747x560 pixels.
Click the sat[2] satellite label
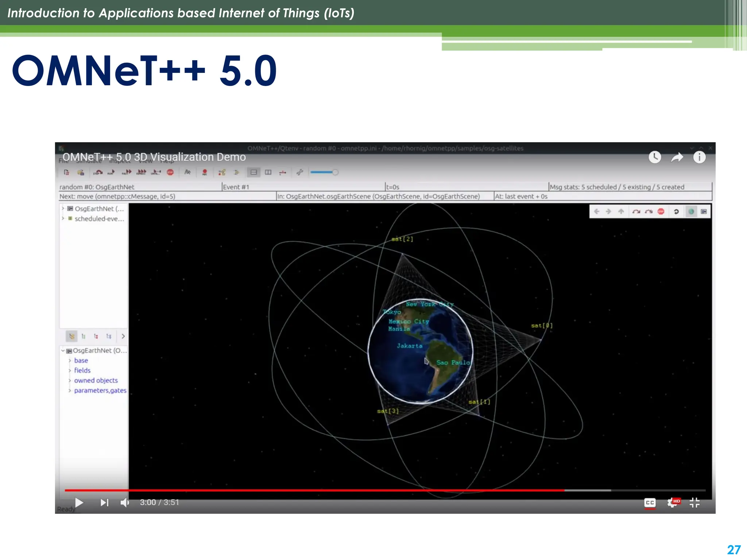click(x=402, y=239)
